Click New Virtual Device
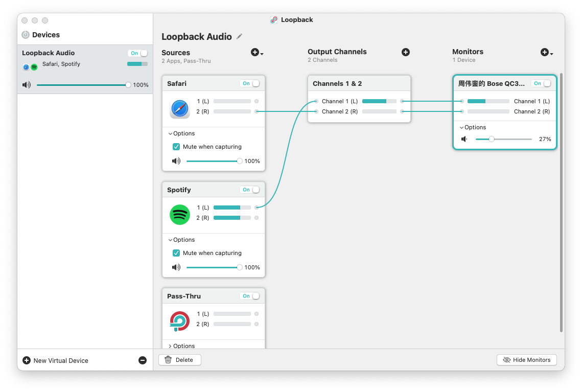Screen dimensions: 582x392 (x=55, y=360)
